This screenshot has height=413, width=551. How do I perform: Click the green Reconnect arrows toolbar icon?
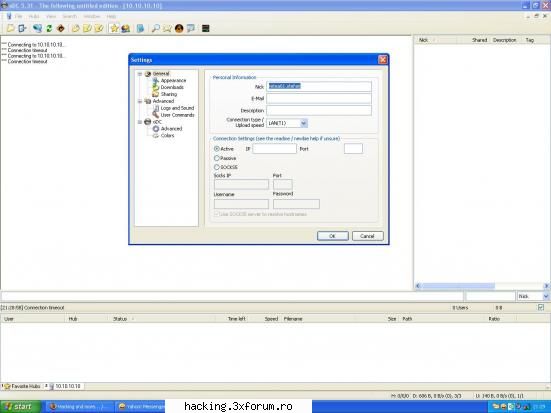(x=49, y=28)
